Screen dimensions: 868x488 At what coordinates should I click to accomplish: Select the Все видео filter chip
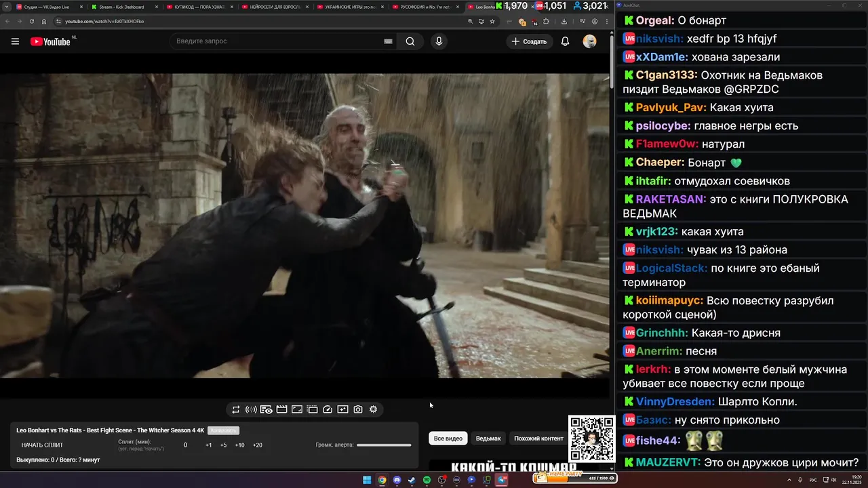point(448,439)
